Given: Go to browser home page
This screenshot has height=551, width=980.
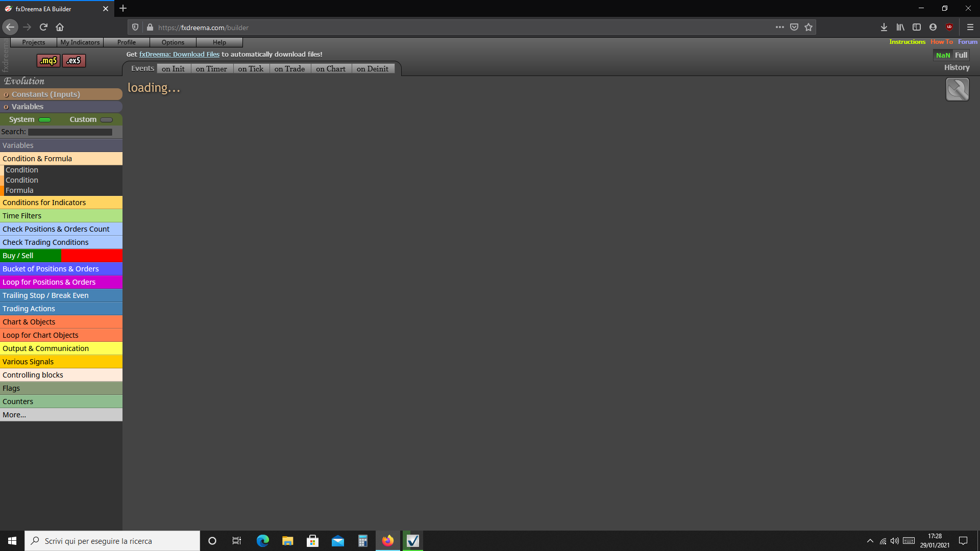Looking at the screenshot, I should coord(60,27).
